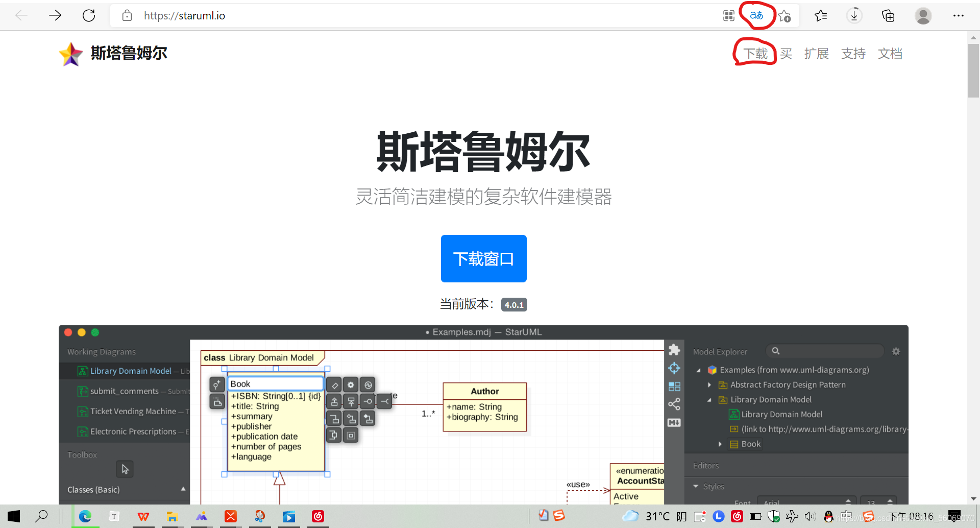Open the Collections icon in Edge toolbar
The image size is (980, 528).
click(888, 16)
